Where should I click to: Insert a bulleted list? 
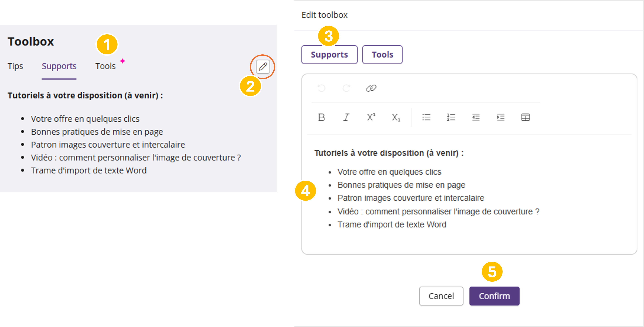(426, 117)
